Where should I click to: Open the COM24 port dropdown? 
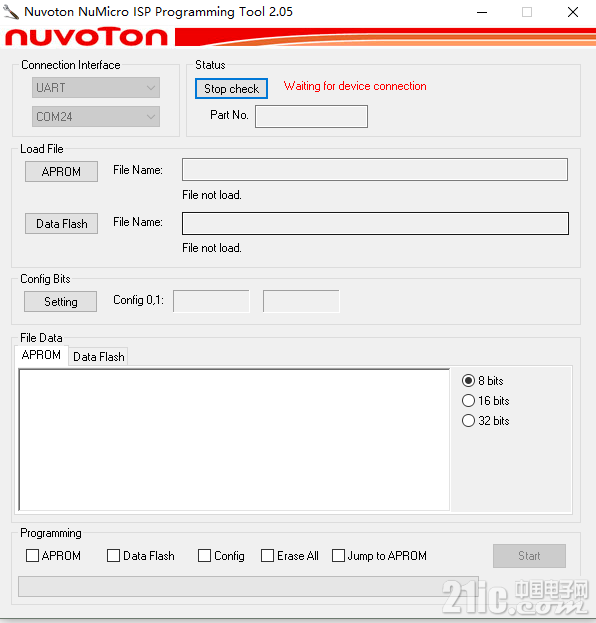tap(96, 116)
